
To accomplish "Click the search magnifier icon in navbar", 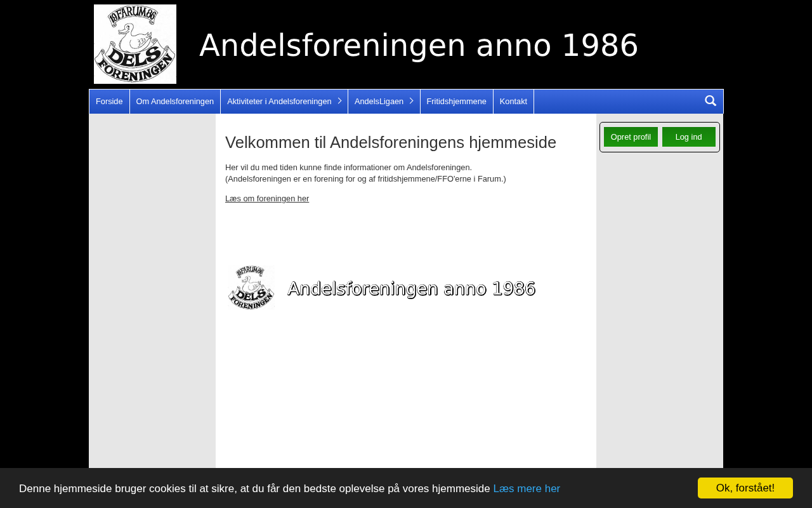I will click(x=710, y=101).
